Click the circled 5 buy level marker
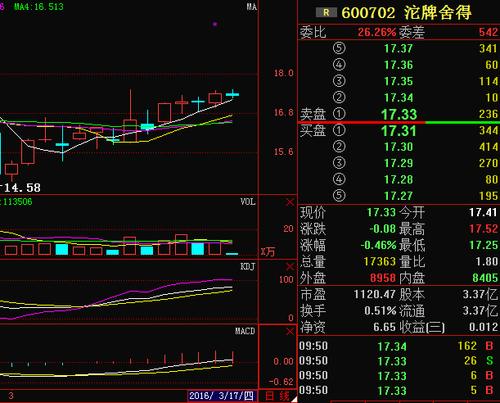 click(339, 196)
